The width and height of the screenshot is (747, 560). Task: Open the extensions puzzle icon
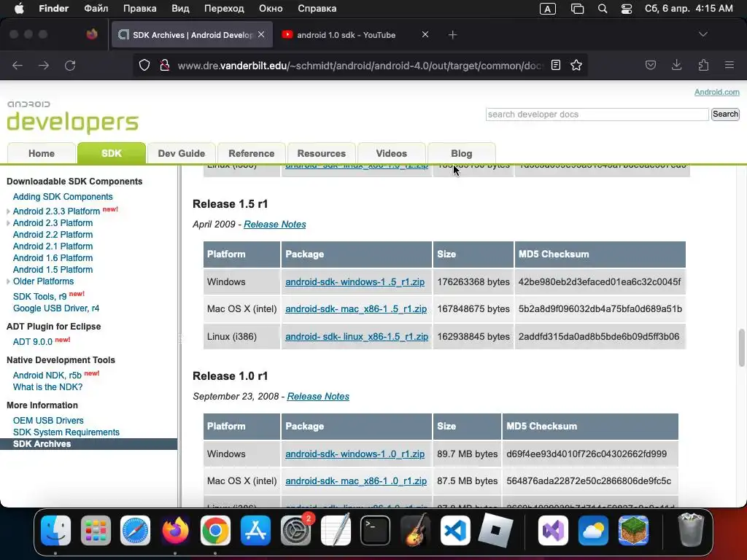[703, 65]
